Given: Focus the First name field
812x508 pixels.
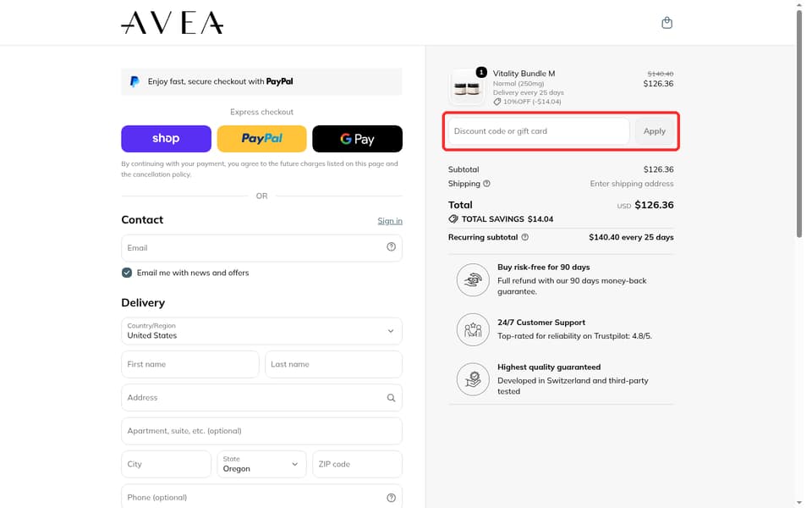Looking at the screenshot, I should point(190,364).
